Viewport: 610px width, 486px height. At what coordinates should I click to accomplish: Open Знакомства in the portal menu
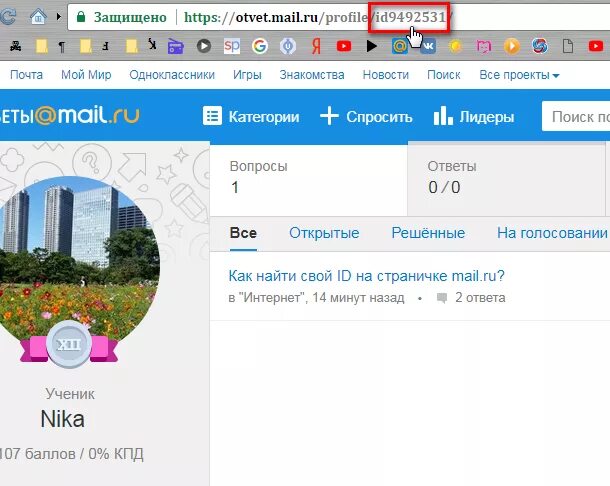pyautogui.click(x=312, y=75)
